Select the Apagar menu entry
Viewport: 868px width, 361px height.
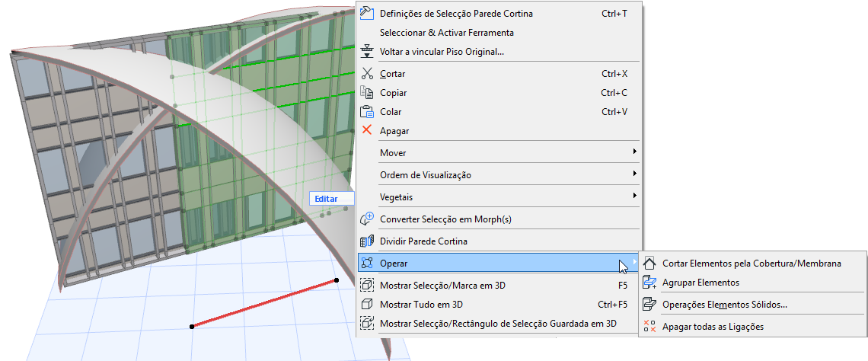coord(499,131)
